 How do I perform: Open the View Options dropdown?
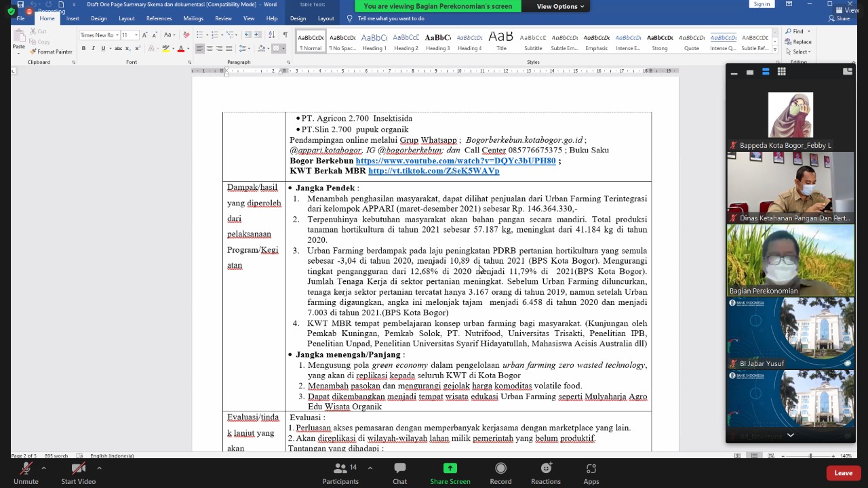click(x=561, y=6)
